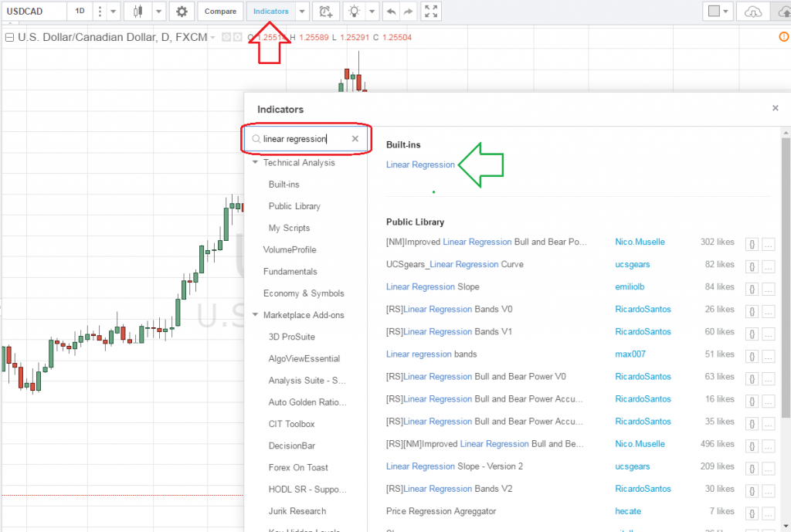Clear the linear regression search text
791x532 pixels.
click(x=355, y=139)
